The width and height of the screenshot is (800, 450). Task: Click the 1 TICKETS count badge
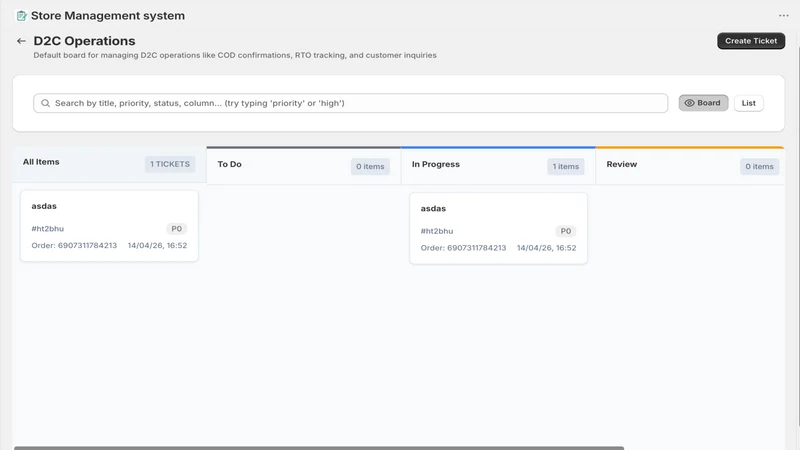[x=170, y=164]
